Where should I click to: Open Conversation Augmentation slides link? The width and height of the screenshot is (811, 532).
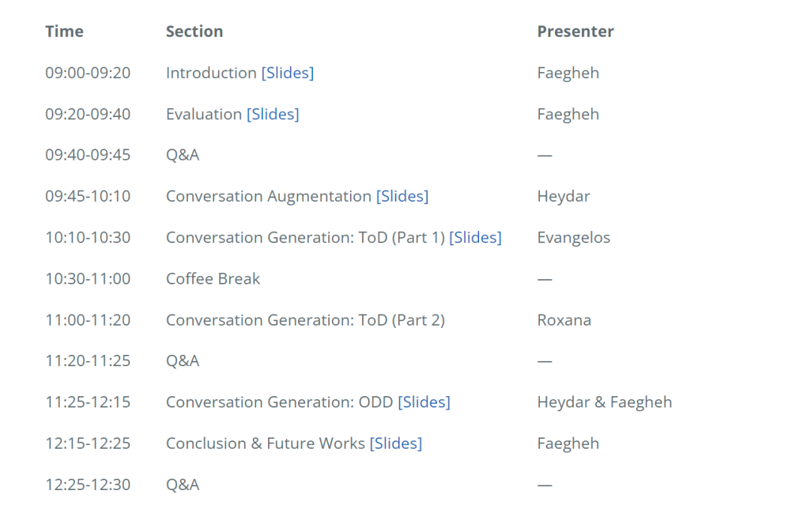(x=402, y=197)
